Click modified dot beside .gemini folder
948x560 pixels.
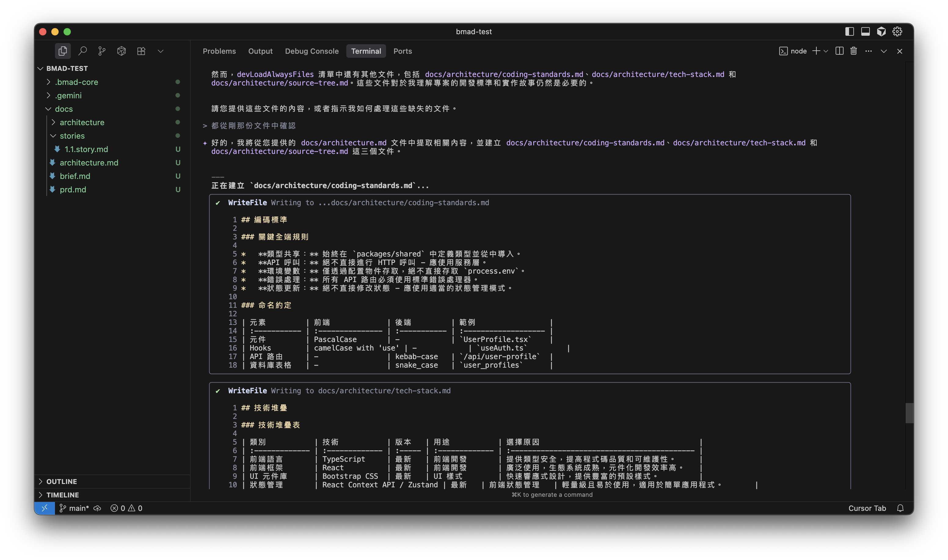(178, 96)
